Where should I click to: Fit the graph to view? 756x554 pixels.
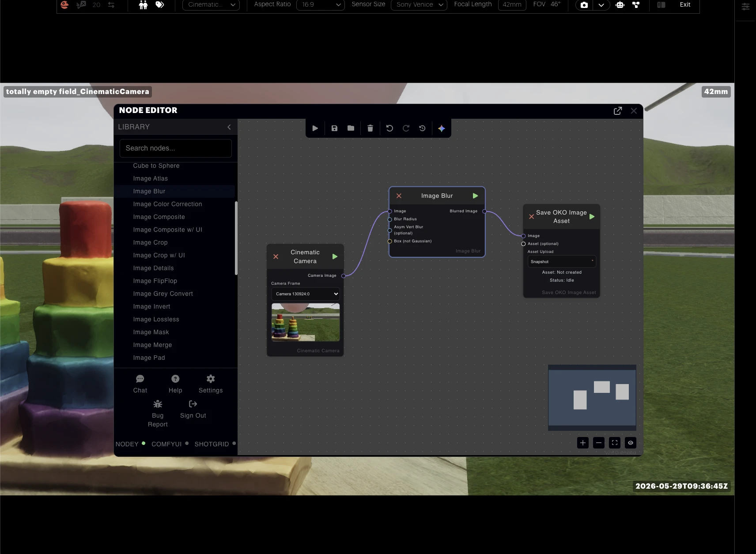615,443
